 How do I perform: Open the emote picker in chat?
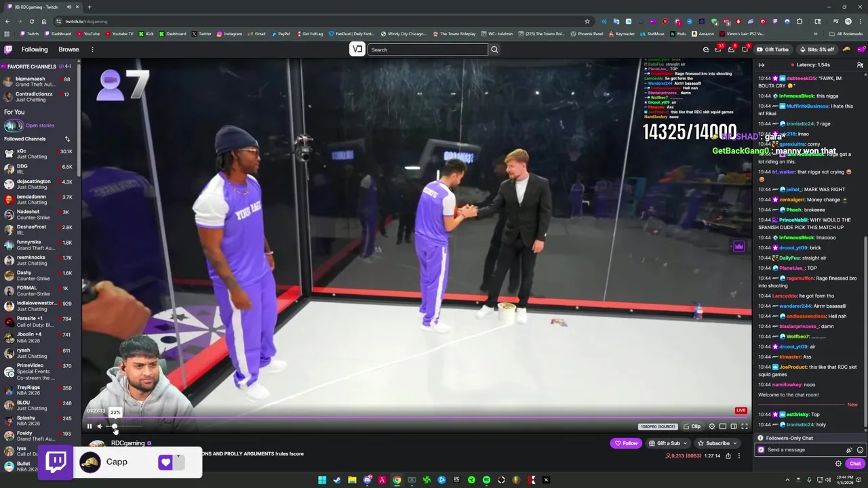point(860,450)
